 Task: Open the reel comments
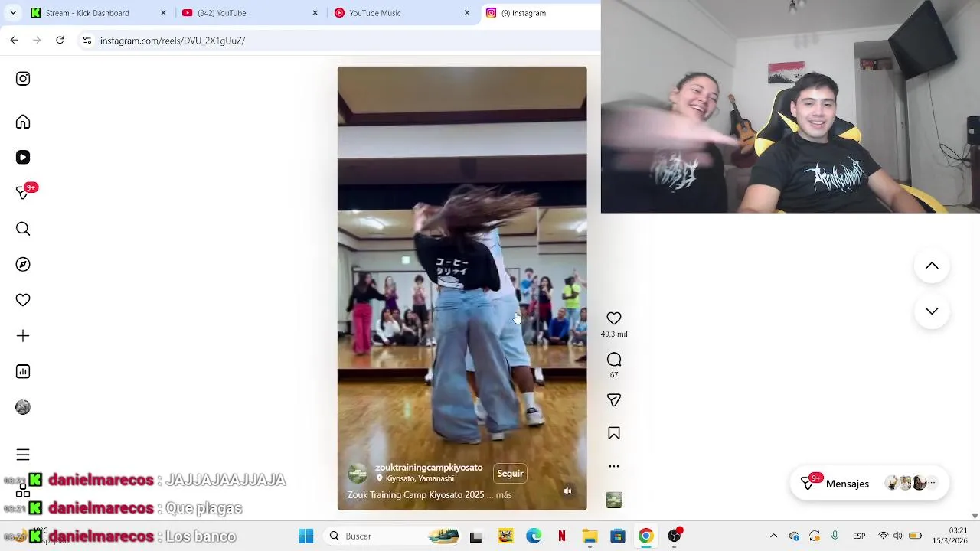614,360
